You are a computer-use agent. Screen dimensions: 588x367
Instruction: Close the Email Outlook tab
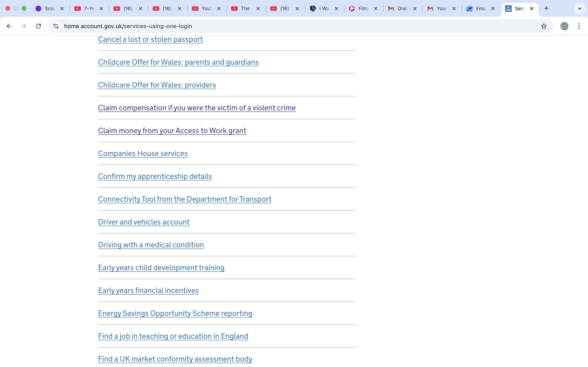coord(493,9)
